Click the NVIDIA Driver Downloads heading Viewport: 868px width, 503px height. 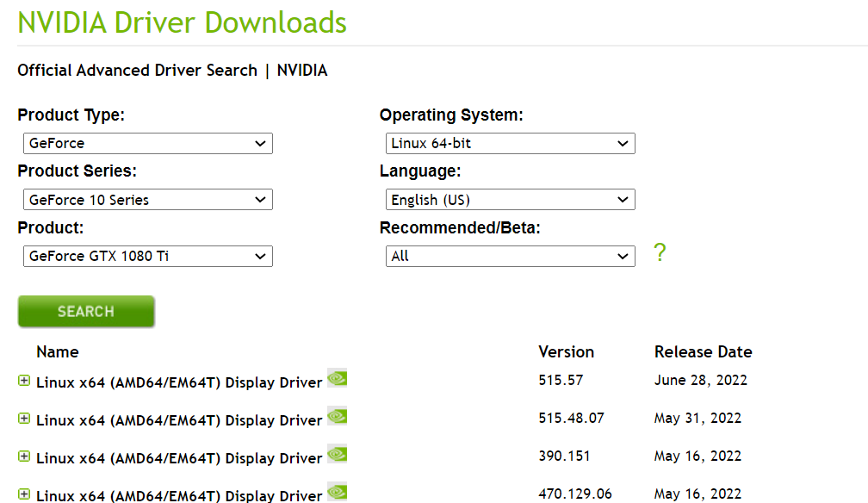point(183,22)
